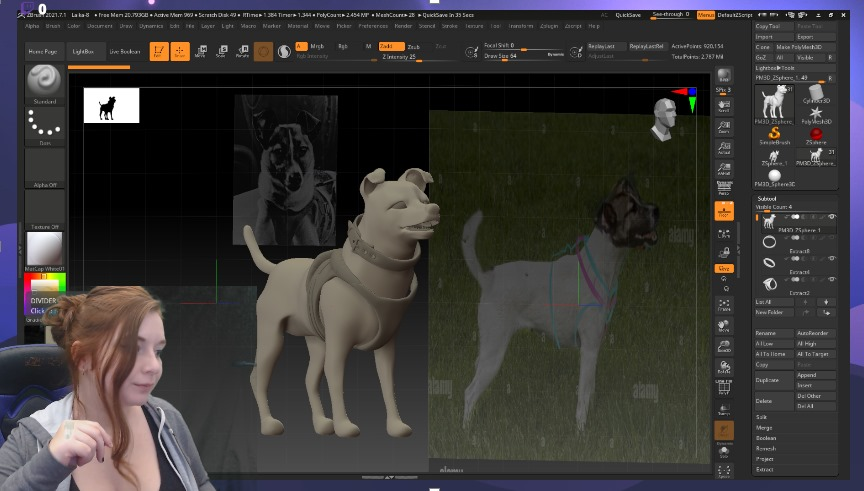Toggle the Mrgb mode
This screenshot has width=864, height=491.
point(317,46)
